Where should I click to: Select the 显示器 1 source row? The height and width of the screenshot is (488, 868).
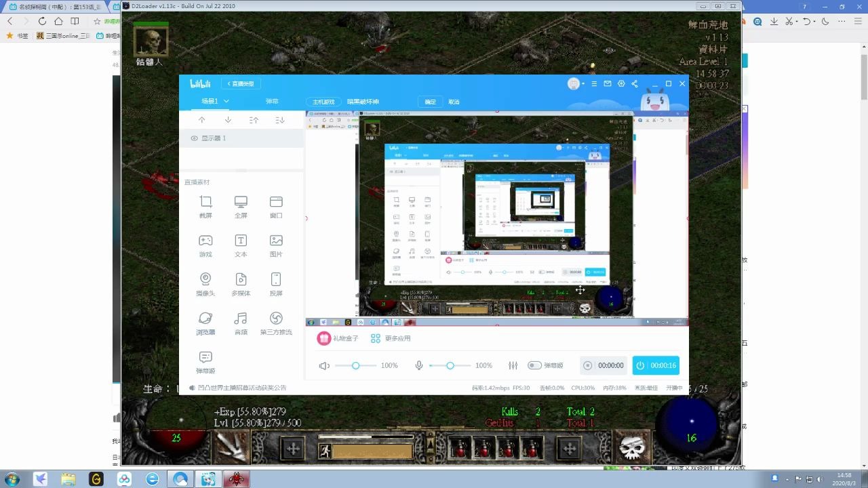241,138
